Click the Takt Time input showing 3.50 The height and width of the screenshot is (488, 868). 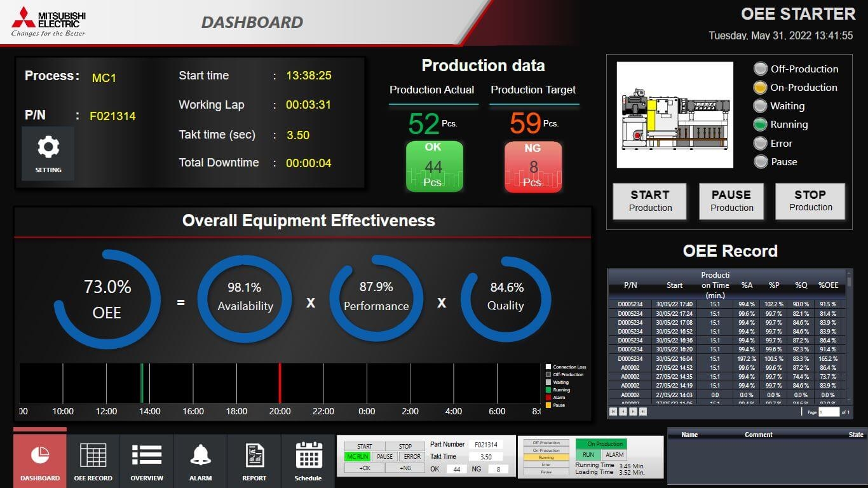(x=485, y=457)
